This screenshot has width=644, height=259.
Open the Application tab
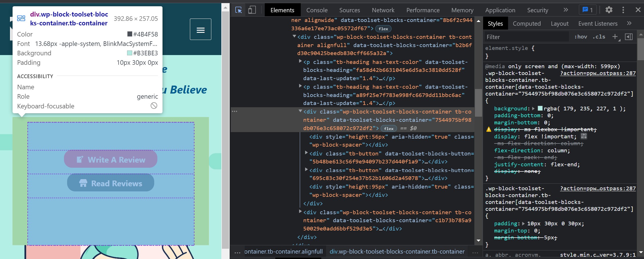pyautogui.click(x=500, y=10)
